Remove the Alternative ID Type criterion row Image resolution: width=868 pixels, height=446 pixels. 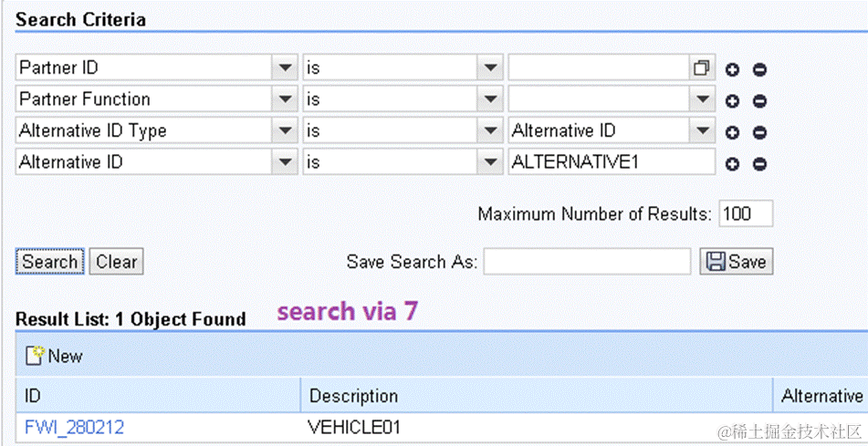[759, 133]
